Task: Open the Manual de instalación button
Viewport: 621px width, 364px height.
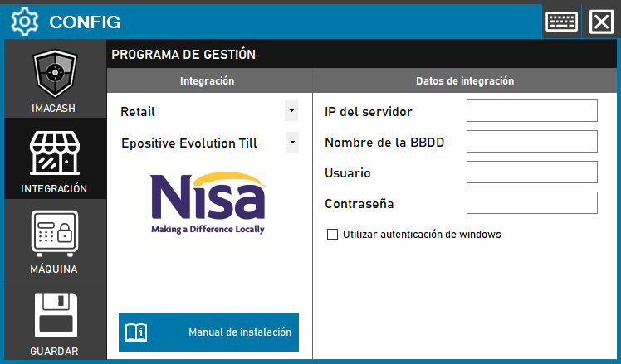Action: 208,332
